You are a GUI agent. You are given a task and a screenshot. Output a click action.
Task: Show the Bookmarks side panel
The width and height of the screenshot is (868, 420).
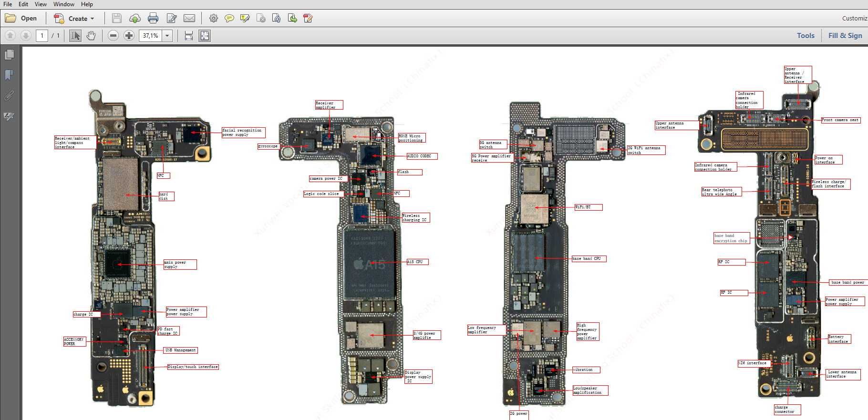coord(9,75)
